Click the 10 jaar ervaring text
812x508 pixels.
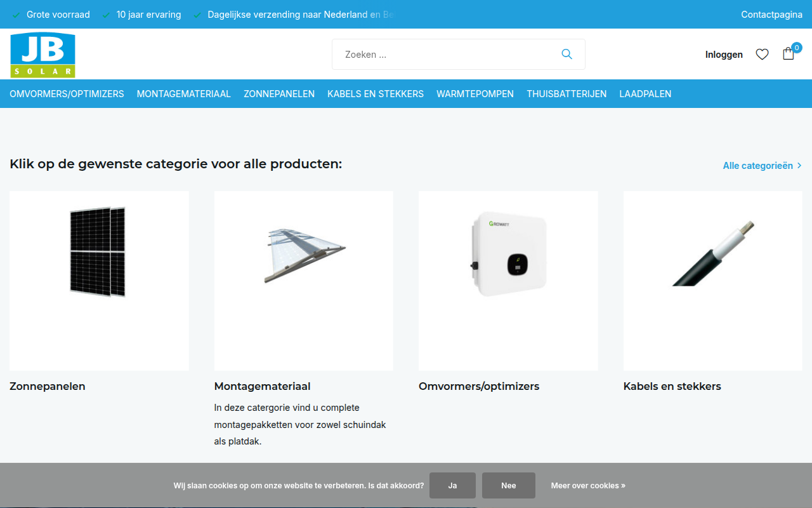pyautogui.click(x=148, y=15)
